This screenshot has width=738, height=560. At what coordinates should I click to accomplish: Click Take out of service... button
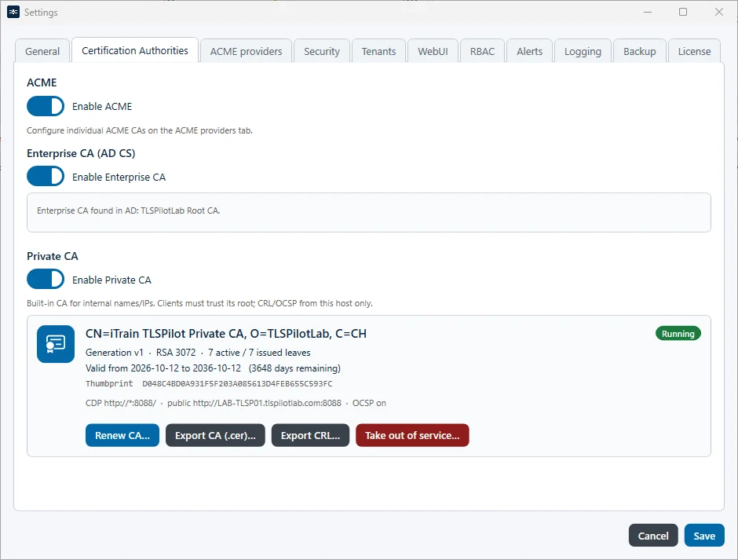[x=412, y=435]
